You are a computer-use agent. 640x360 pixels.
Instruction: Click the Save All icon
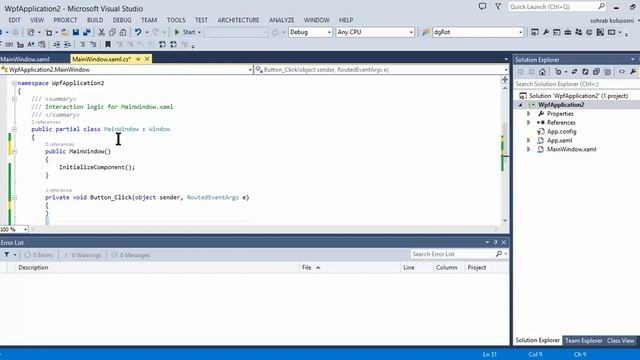(x=87, y=32)
